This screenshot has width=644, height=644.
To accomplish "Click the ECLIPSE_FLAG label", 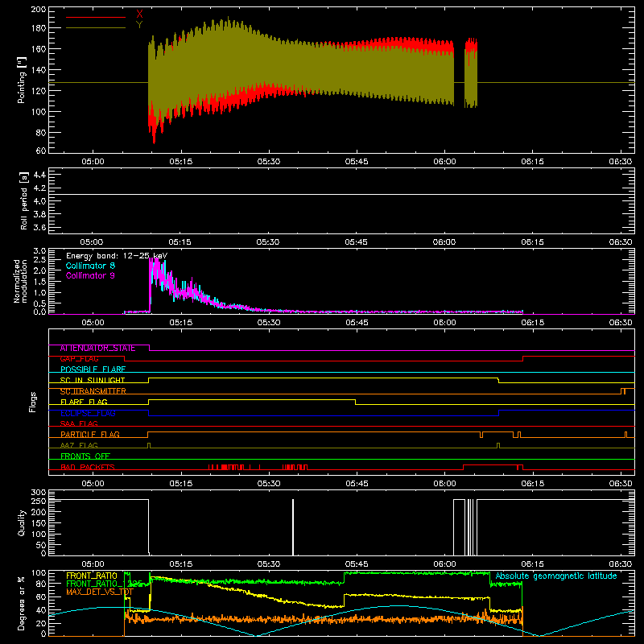I will [x=88, y=413].
